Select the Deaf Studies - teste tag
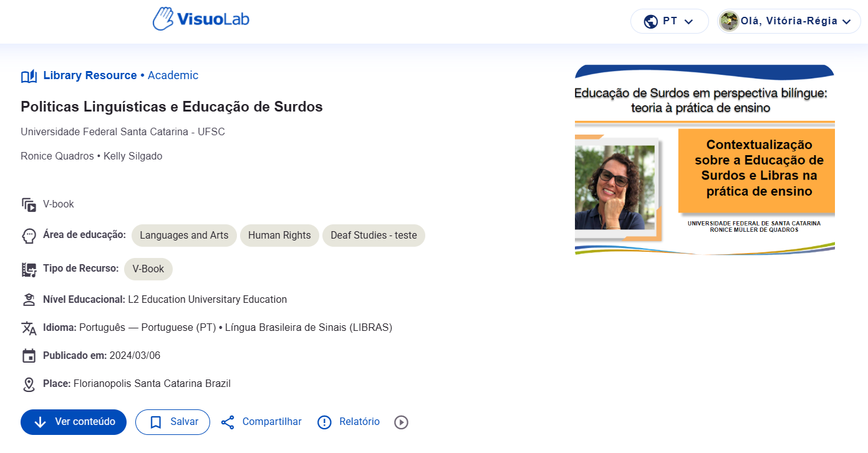This screenshot has height=453, width=868. pos(374,236)
